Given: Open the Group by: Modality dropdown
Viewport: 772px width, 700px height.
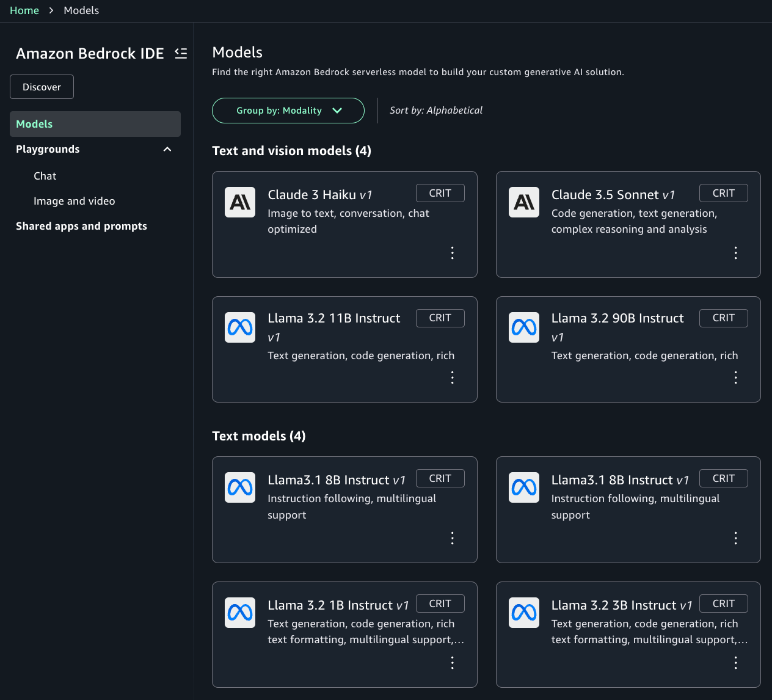Looking at the screenshot, I should point(288,111).
